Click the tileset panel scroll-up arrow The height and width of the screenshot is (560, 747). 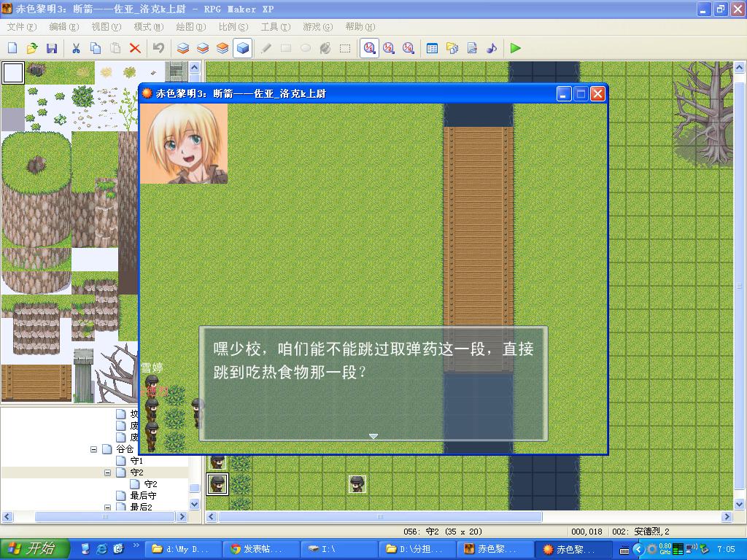[x=194, y=67]
